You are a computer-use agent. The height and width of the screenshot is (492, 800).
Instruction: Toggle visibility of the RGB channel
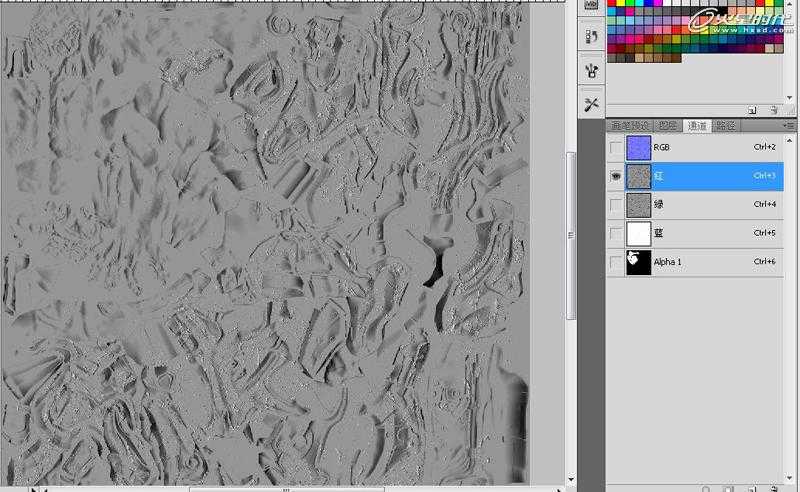click(x=616, y=147)
